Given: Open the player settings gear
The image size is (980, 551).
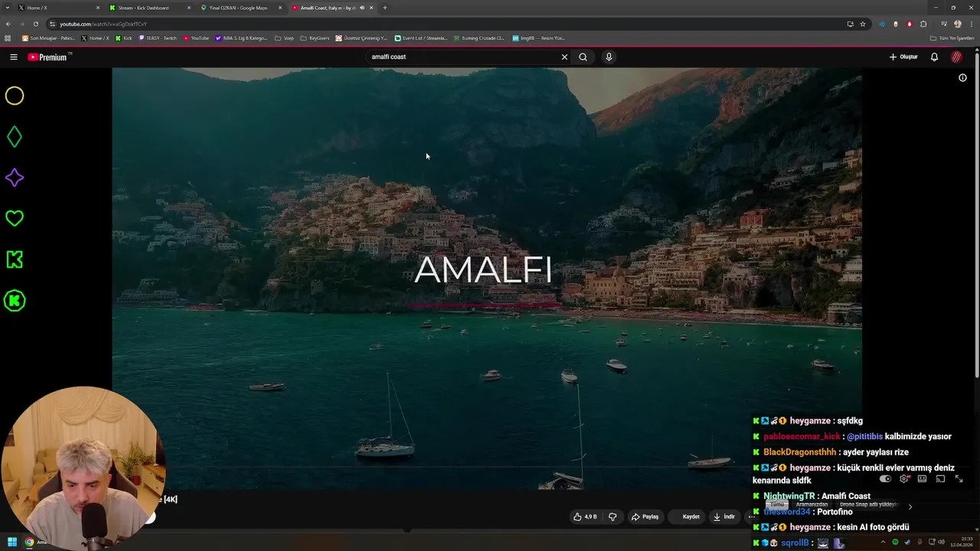Looking at the screenshot, I should point(904,479).
